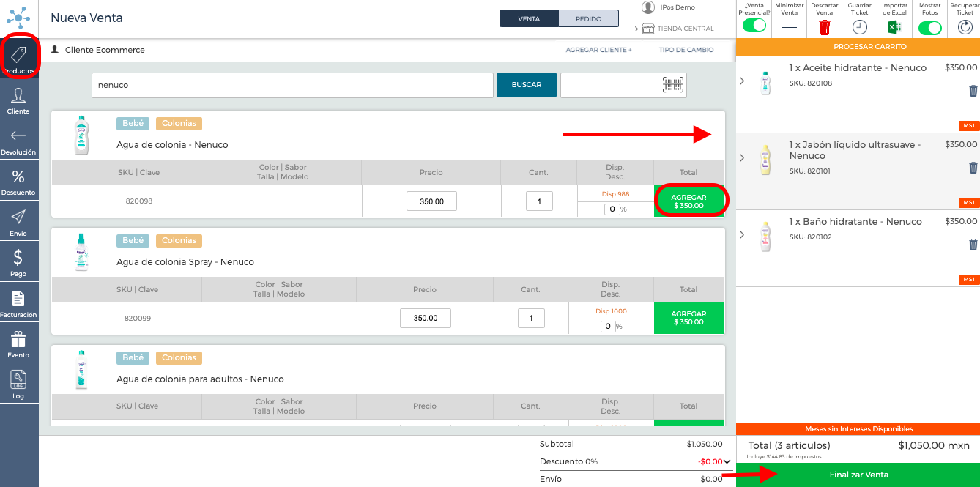This screenshot has height=487, width=980.
Task: Switch to the VENTA tab
Action: tap(529, 18)
